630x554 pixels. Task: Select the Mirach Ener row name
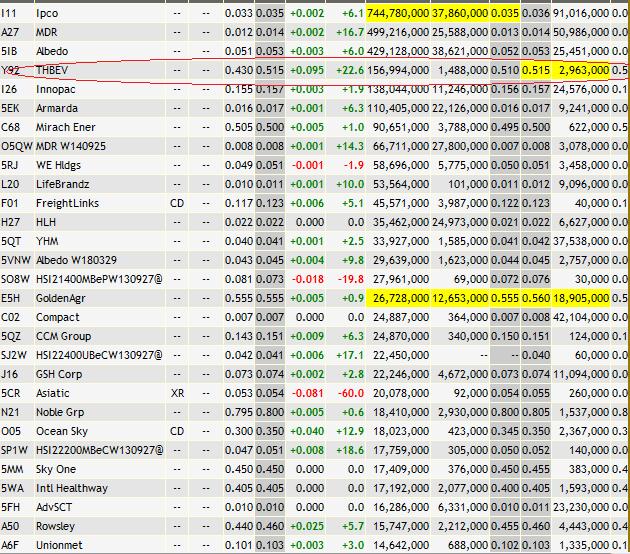point(65,127)
